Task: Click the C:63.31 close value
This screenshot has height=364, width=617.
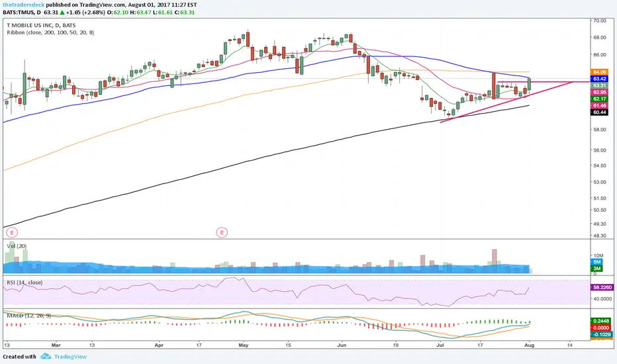Action: (185, 12)
